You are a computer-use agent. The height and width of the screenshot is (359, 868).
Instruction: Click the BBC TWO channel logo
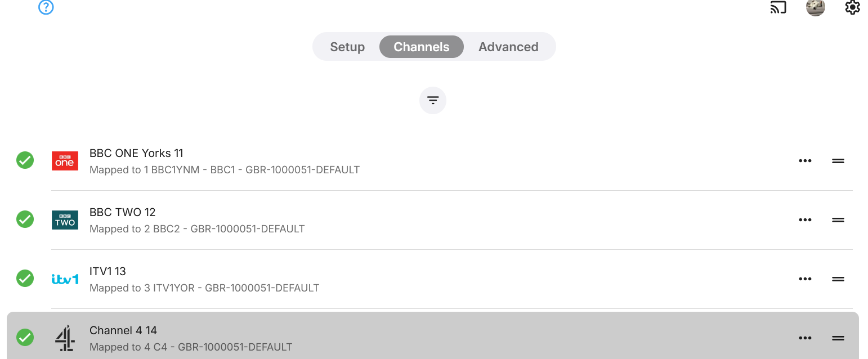click(65, 220)
